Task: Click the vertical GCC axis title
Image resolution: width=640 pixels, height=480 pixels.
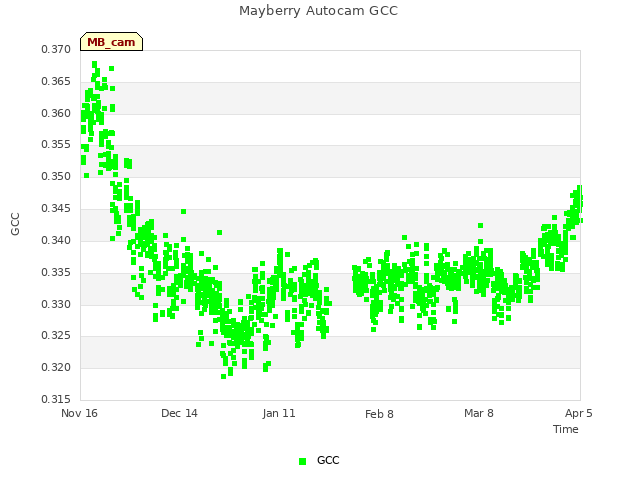Action: [x=15, y=224]
